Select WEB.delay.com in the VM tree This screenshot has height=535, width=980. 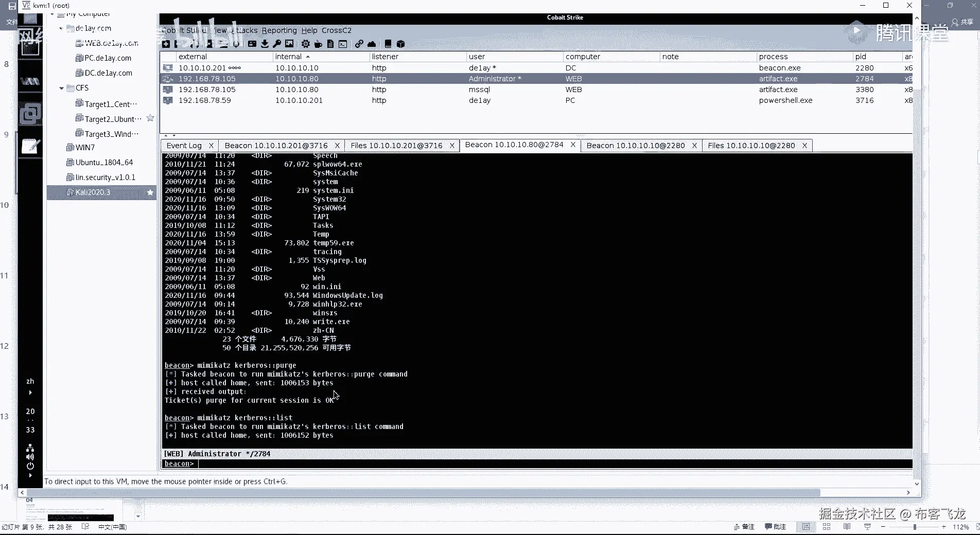click(x=107, y=43)
